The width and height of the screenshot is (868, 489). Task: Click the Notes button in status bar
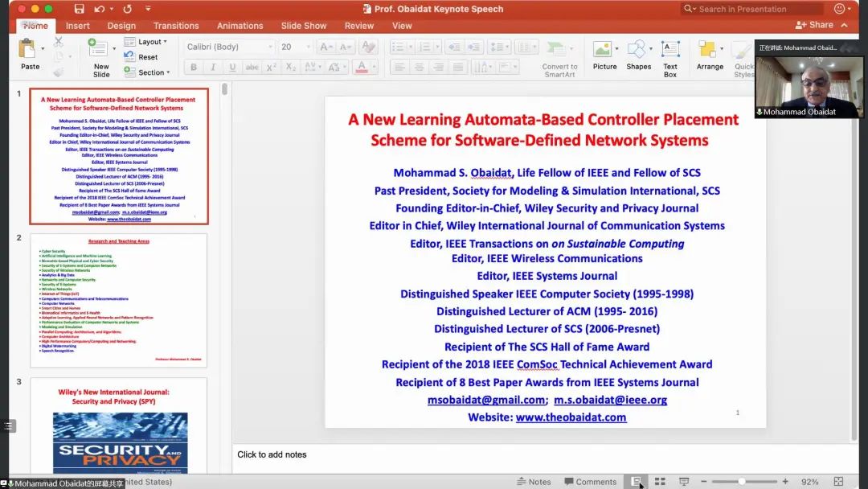tap(534, 482)
